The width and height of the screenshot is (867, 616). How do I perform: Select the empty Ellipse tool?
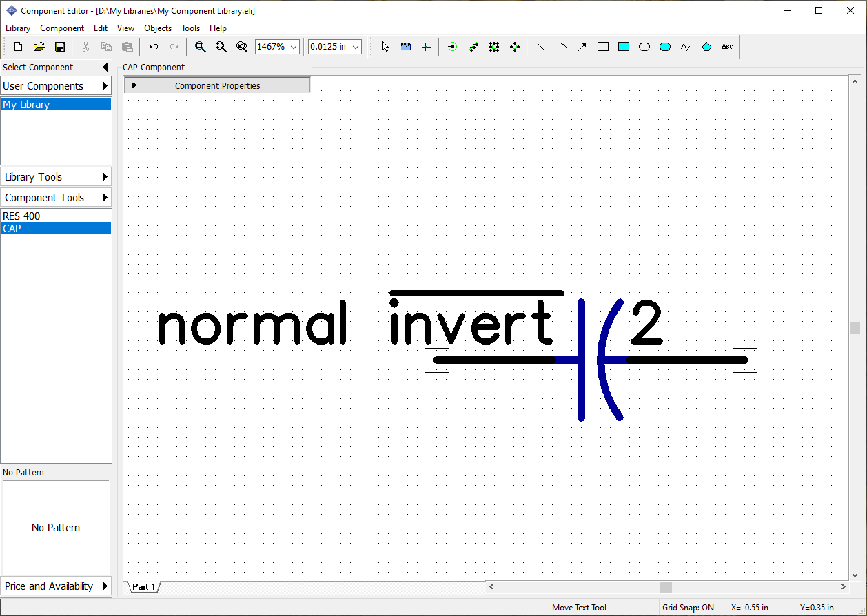644,47
